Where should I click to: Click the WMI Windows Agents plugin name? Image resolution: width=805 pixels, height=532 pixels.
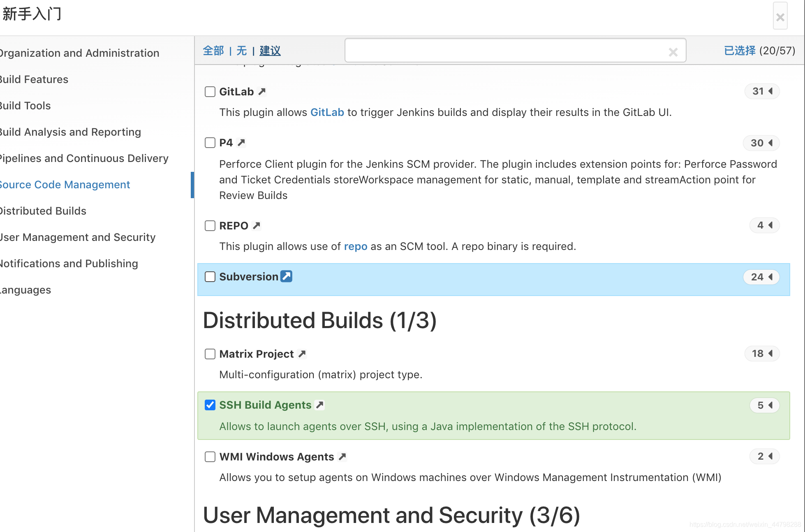pyautogui.click(x=277, y=457)
